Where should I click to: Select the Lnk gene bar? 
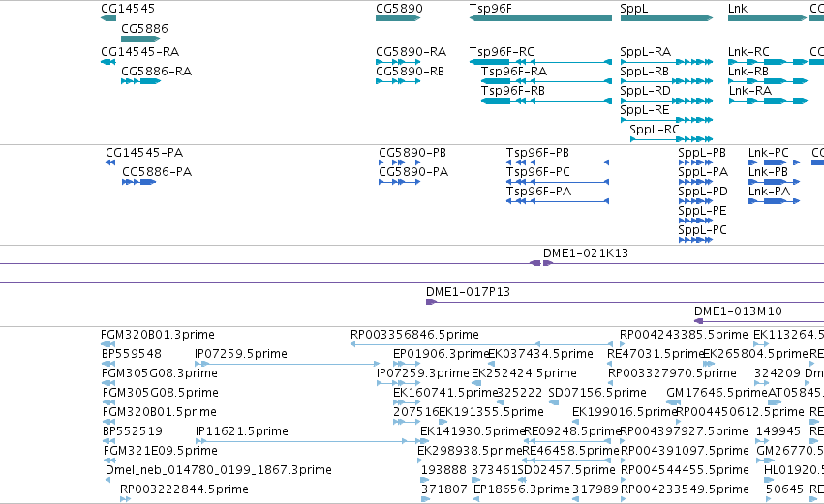coord(767,18)
